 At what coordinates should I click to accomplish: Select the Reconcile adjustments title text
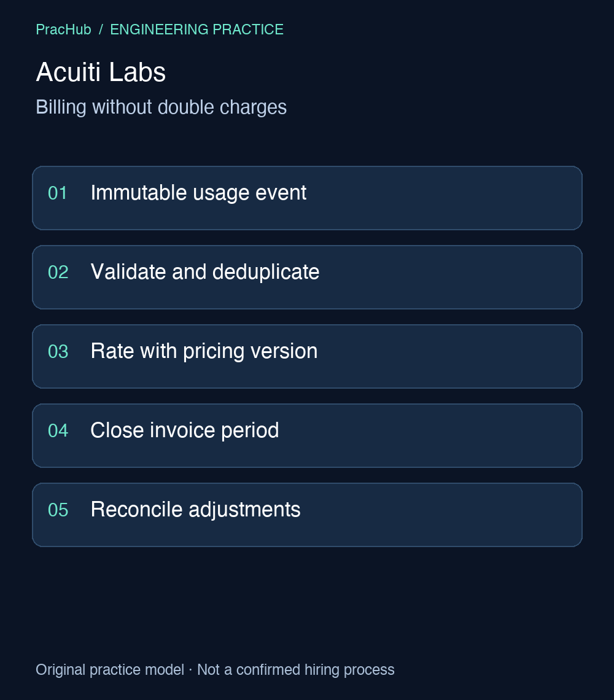click(196, 510)
